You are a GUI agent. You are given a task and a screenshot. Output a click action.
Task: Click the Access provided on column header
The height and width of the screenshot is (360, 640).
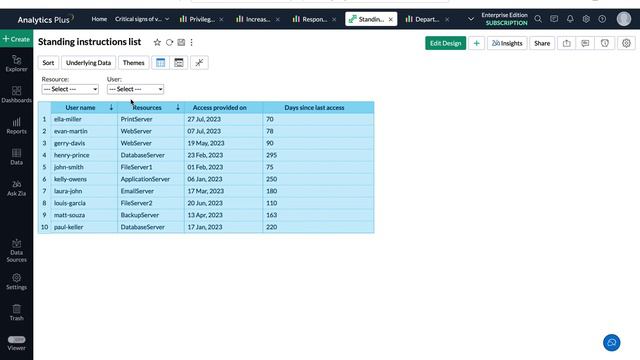220,108
